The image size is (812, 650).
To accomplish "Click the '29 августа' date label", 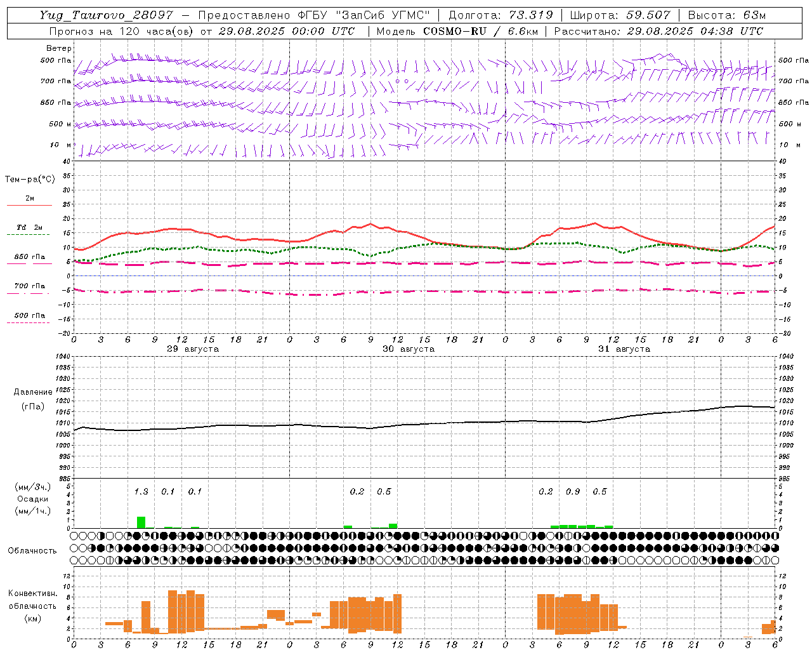I will pos(193,349).
